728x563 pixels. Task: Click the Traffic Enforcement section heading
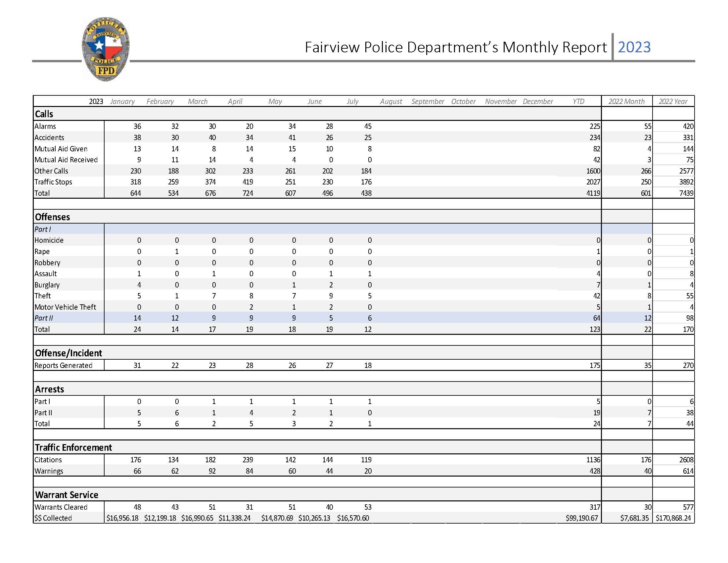73,448
